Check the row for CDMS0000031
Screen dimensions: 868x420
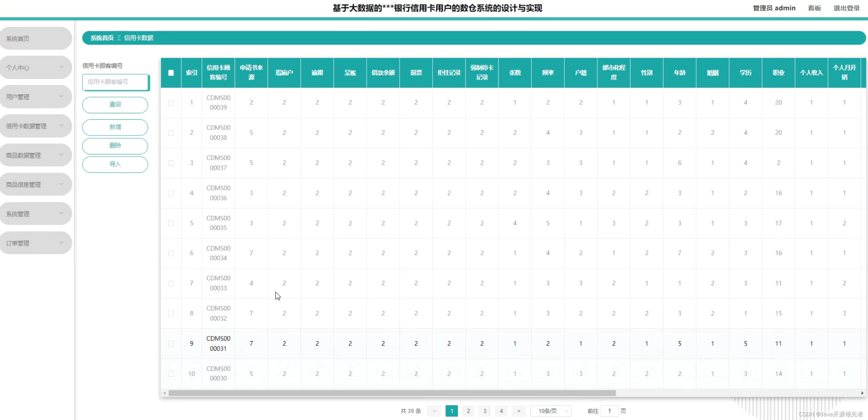(171, 344)
